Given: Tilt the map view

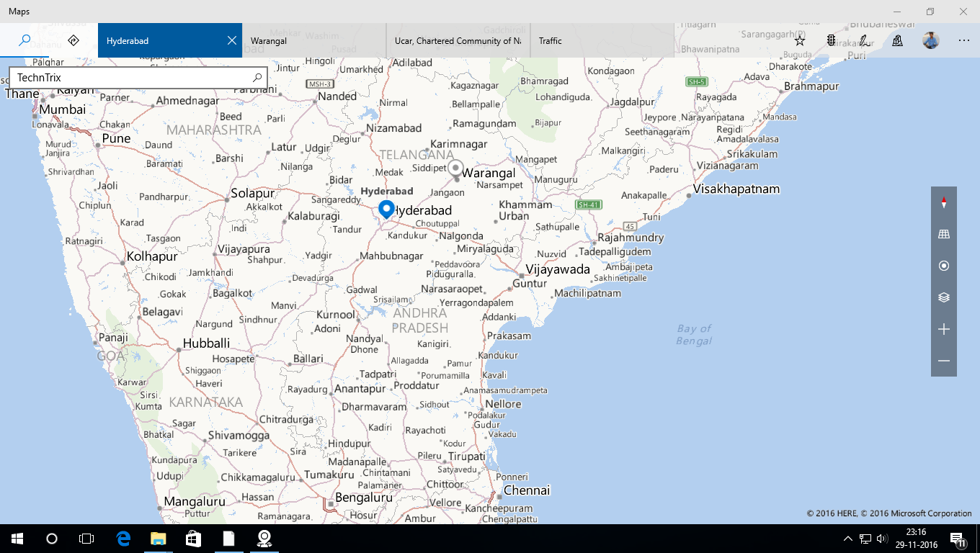Looking at the screenshot, I should pyautogui.click(x=944, y=234).
